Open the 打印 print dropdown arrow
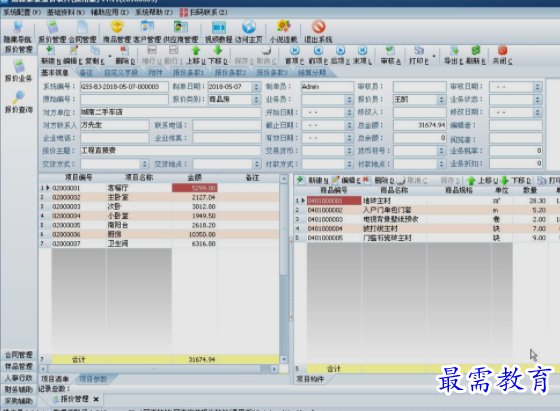This screenshot has height=411, width=560. (434, 56)
